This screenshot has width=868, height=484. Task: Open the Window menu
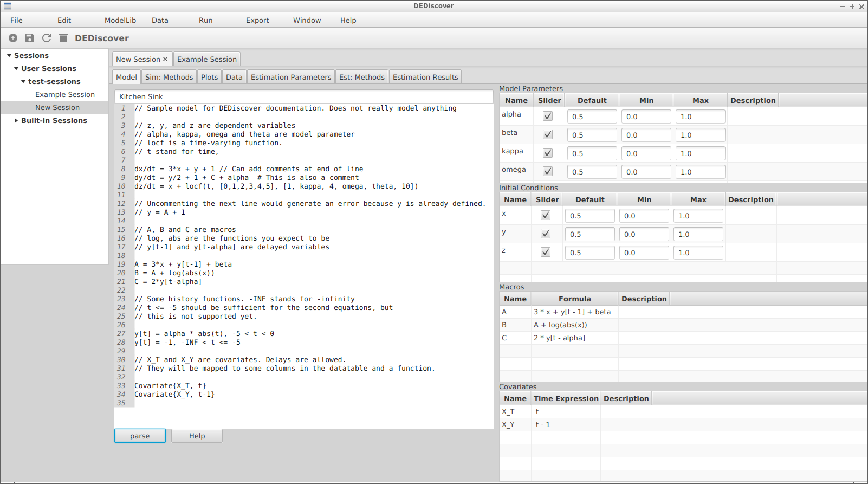pyautogui.click(x=307, y=20)
